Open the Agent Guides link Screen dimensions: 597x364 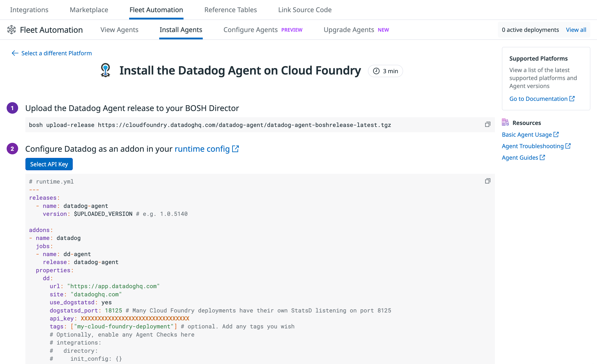520,157
